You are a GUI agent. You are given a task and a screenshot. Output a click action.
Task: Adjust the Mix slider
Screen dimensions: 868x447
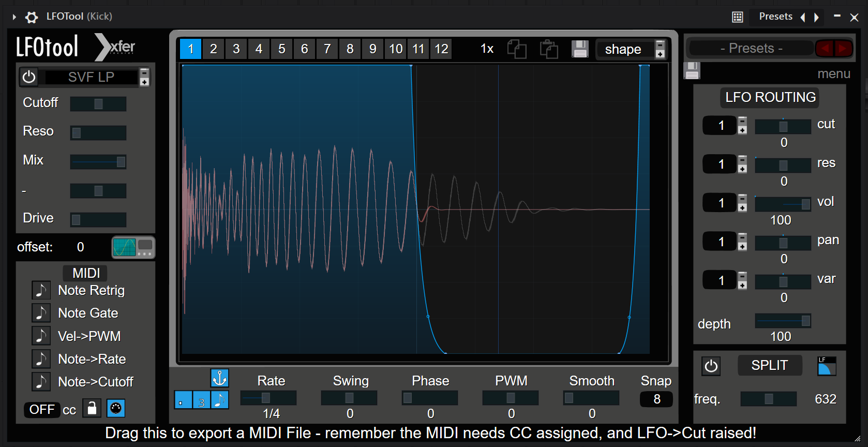click(98, 162)
